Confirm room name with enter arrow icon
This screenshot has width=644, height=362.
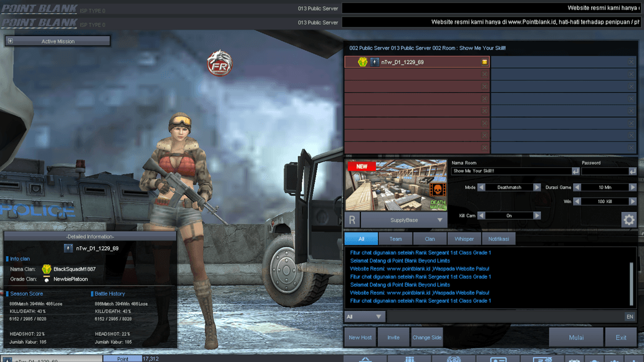pos(575,171)
